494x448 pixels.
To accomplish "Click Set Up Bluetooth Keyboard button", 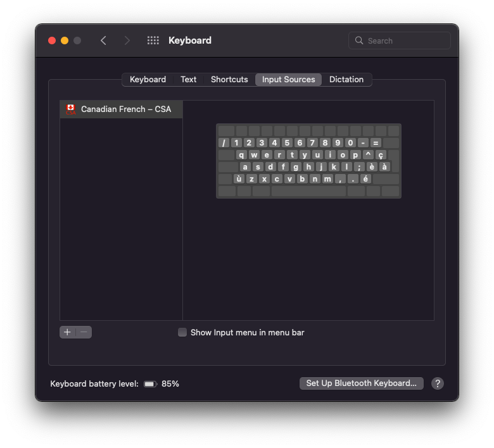I will coord(362,383).
